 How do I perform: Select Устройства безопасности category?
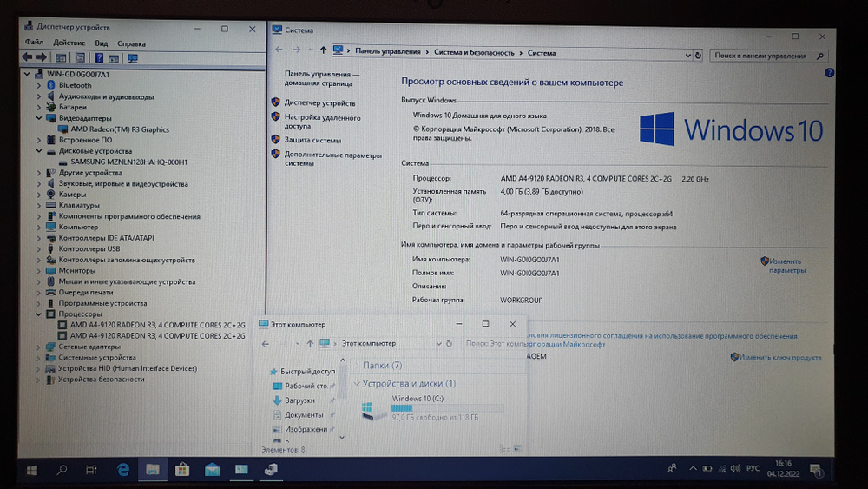tap(102, 380)
